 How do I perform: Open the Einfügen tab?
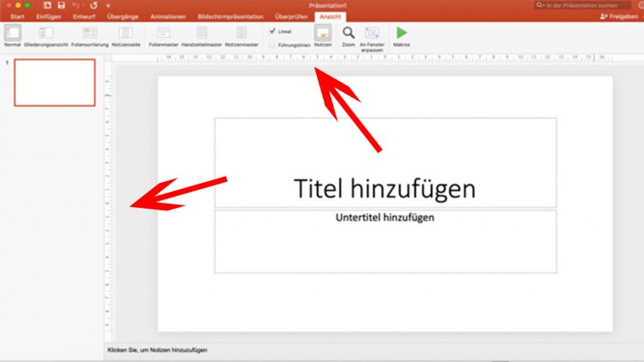tap(49, 17)
